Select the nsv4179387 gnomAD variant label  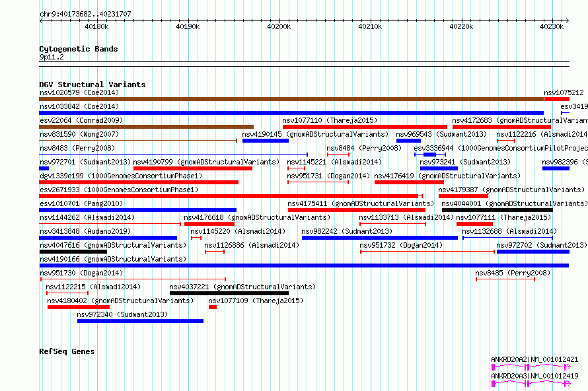tap(511, 190)
